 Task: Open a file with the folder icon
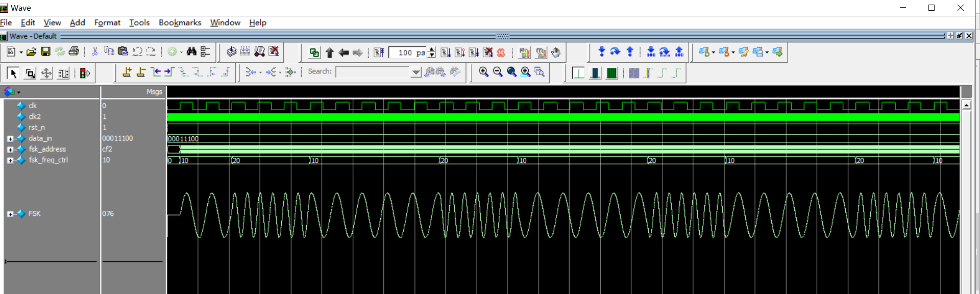(31, 52)
